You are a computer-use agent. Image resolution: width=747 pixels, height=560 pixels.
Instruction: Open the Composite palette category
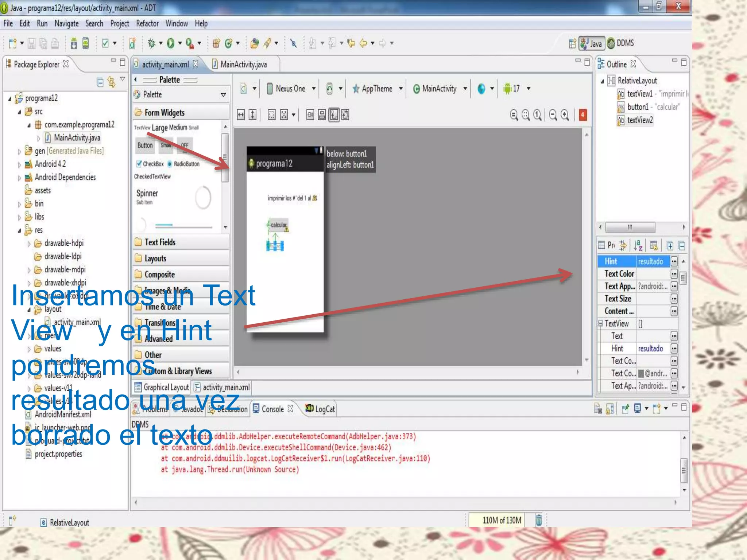point(181,275)
